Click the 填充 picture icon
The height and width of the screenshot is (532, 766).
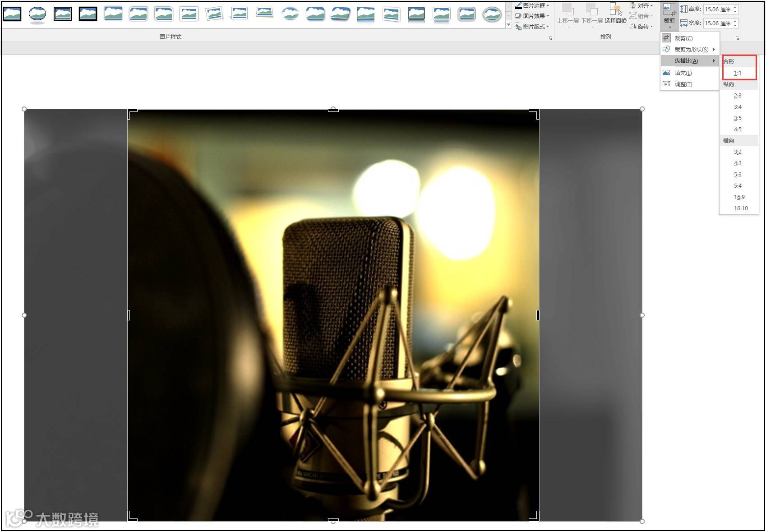[x=666, y=72]
